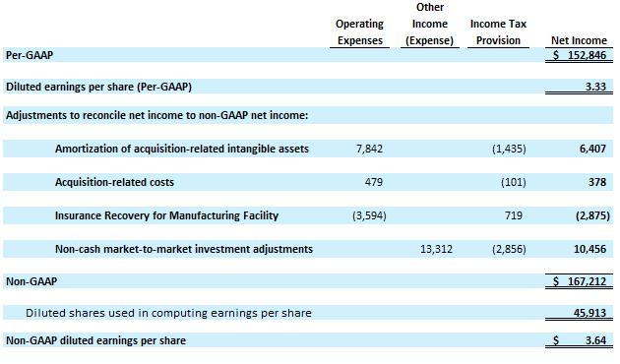Image resolution: width=620 pixels, height=364 pixels.
Task: Click the Amortization of acquisition-related intangible assets label
Action: click(182, 149)
